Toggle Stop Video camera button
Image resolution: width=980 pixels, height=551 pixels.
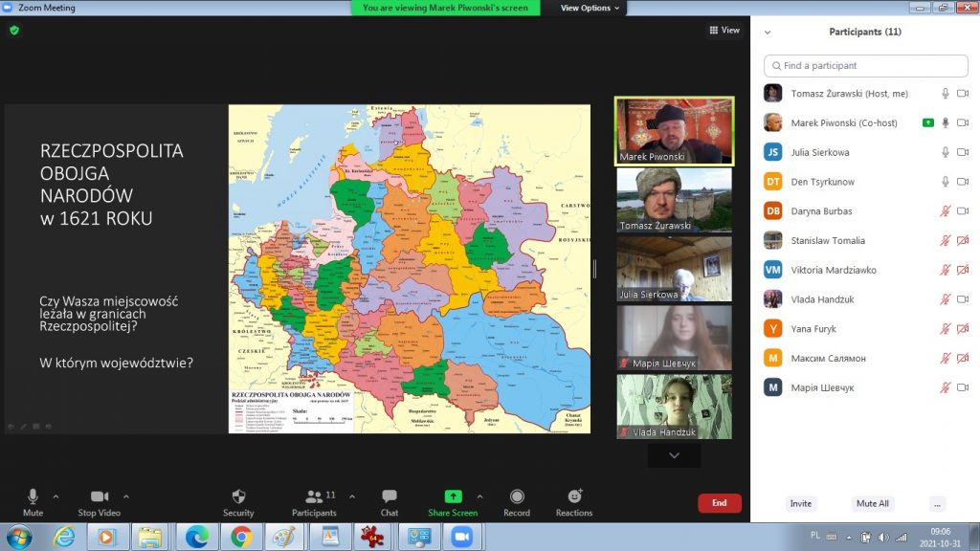[99, 496]
